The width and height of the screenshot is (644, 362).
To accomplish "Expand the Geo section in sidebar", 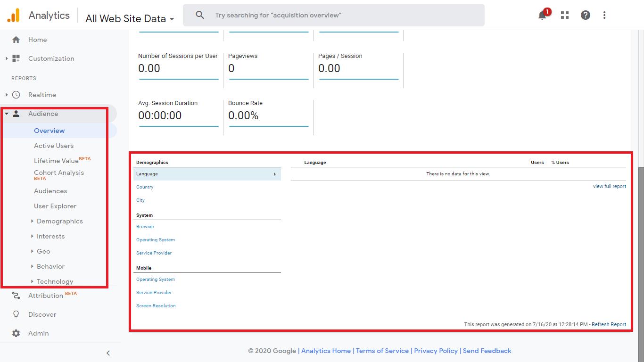I will 32,251.
